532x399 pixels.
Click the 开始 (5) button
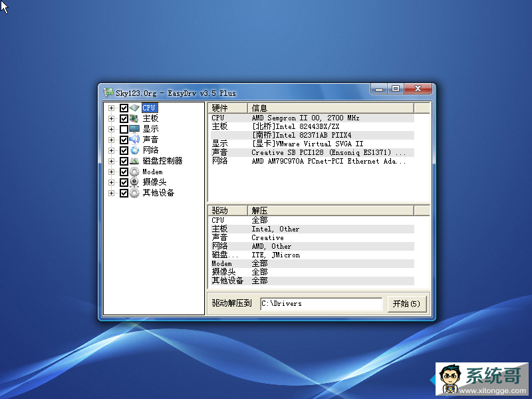(406, 303)
